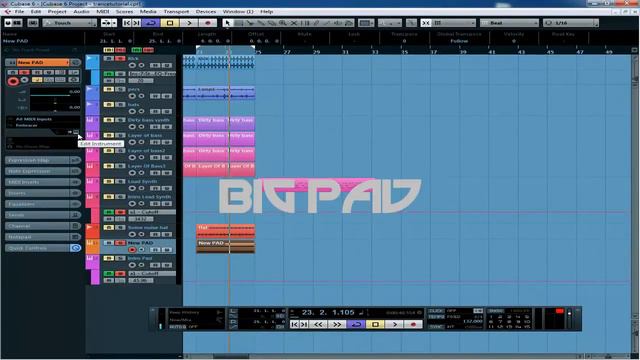Image resolution: width=640 pixels, height=360 pixels.
Task: Open the Audio menu
Action: click(82, 11)
